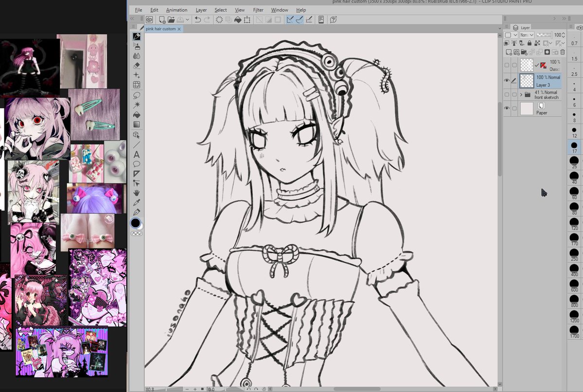The height and width of the screenshot is (392, 583).
Task: Open Clip Studio launcher icon
Action: [149, 20]
